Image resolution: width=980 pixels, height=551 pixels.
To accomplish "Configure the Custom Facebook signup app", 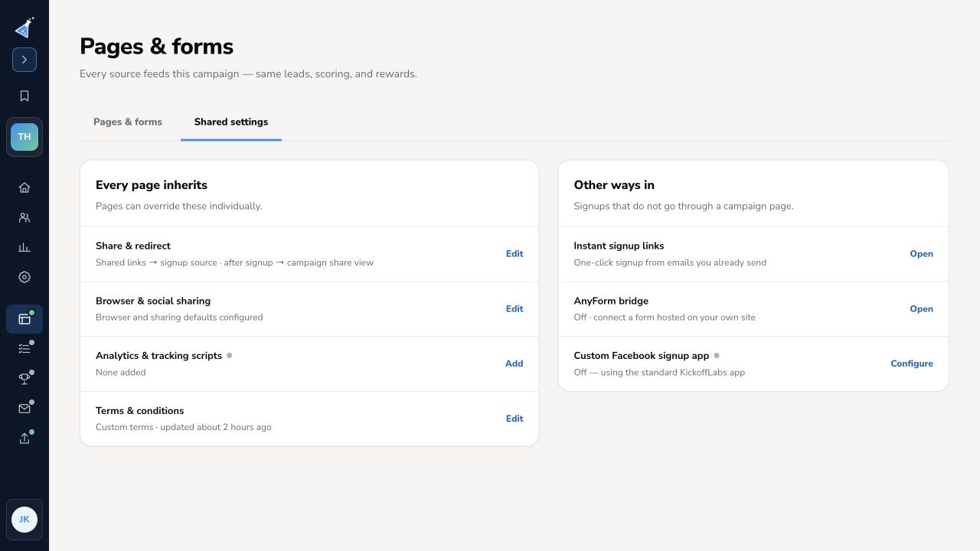I will tap(912, 364).
